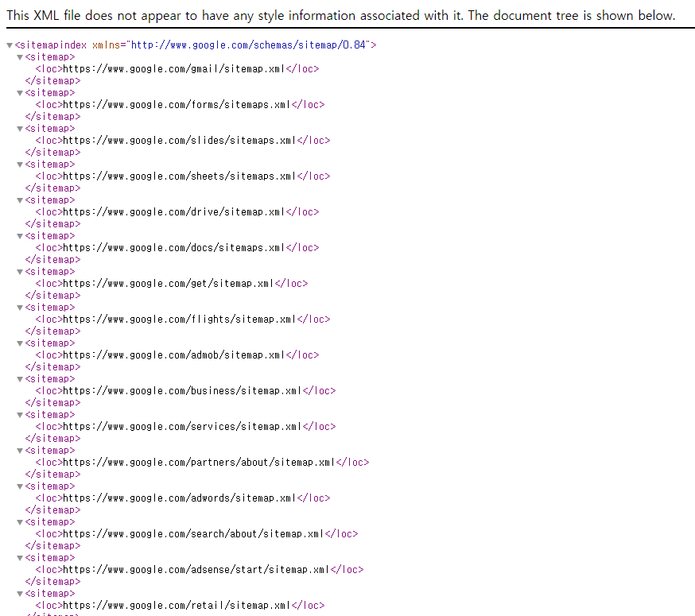Click the loc URL text for services/sitemap.xml
Viewport: 695px width, 616px height.
182,427
